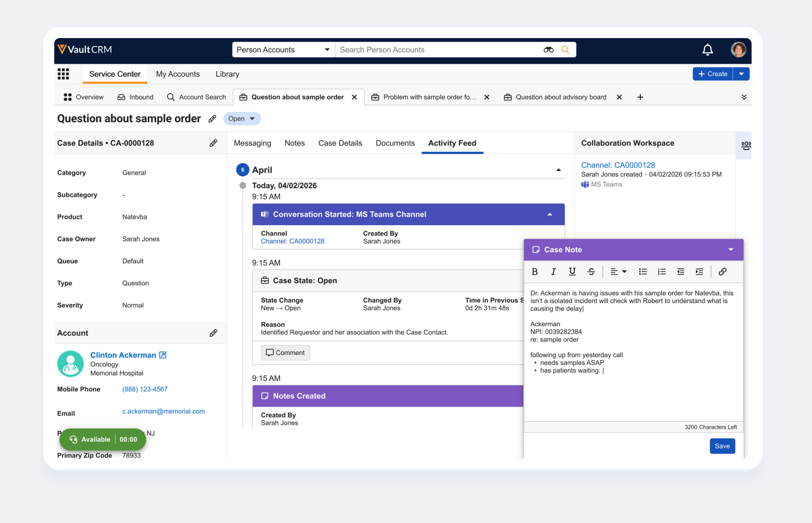Apply bold formatting in Case Note
This screenshot has height=523, width=812.
(535, 272)
